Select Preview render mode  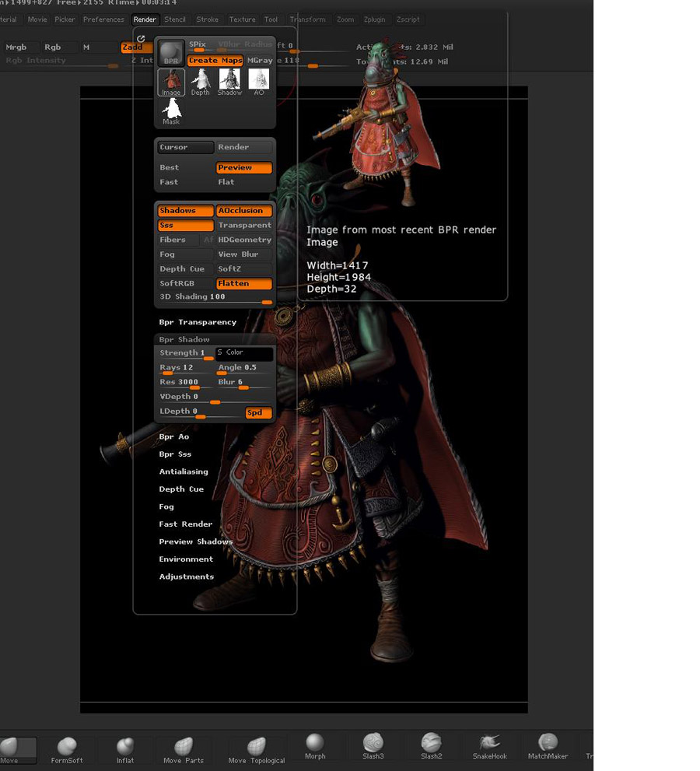(x=243, y=168)
